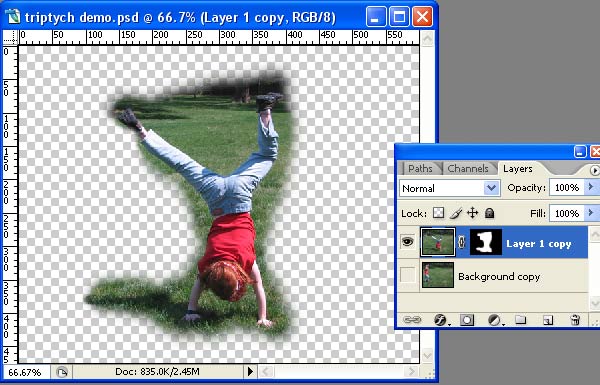The width and height of the screenshot is (600, 385).
Task: Click Layers list scrollbar down arrow
Action: click(x=595, y=302)
